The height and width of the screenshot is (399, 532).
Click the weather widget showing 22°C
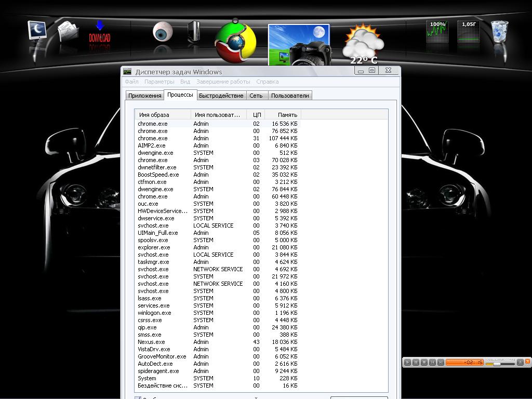(363, 44)
